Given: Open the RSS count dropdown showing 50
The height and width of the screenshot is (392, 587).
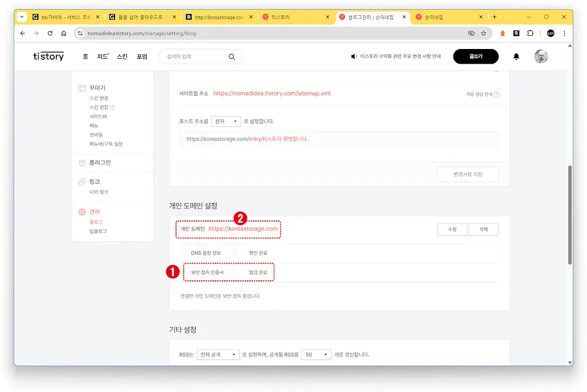Looking at the screenshot, I should 316,354.
